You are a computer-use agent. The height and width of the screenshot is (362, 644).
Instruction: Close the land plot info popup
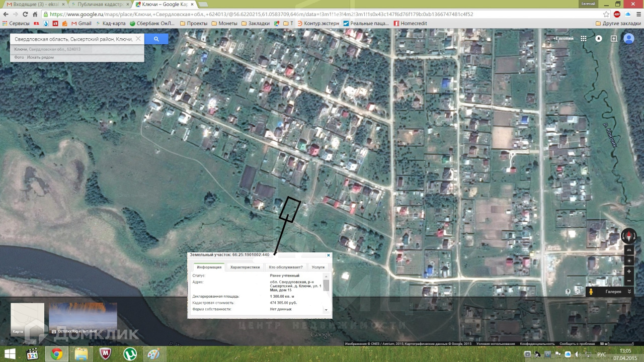(x=329, y=255)
